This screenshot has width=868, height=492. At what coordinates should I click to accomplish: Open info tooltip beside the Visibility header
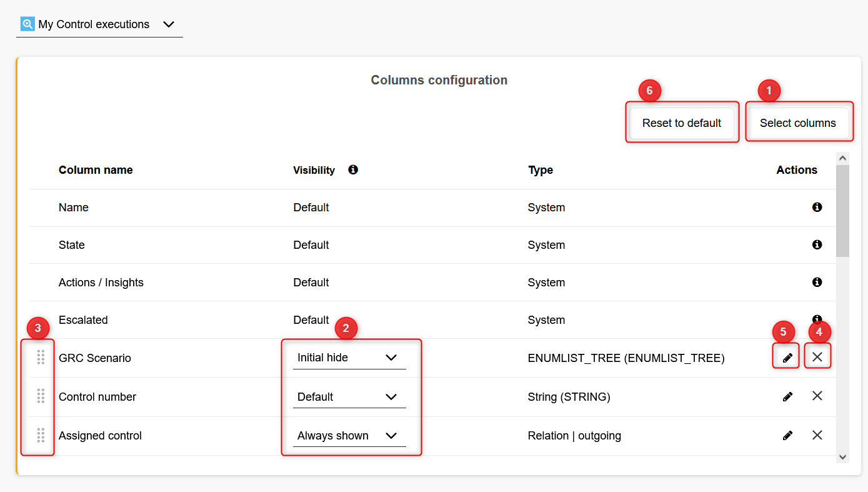353,169
